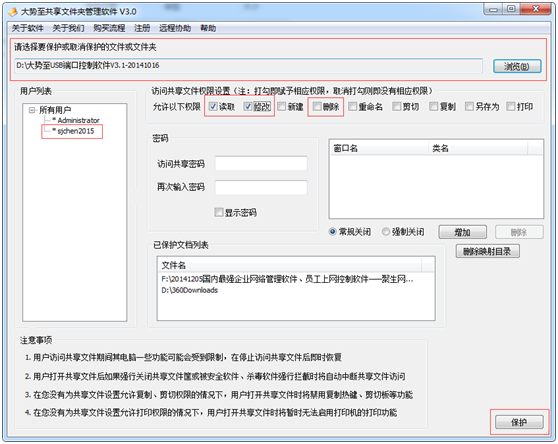Enable the 删除 permission checkbox
Screen dimensions: 558x444
(x=317, y=106)
